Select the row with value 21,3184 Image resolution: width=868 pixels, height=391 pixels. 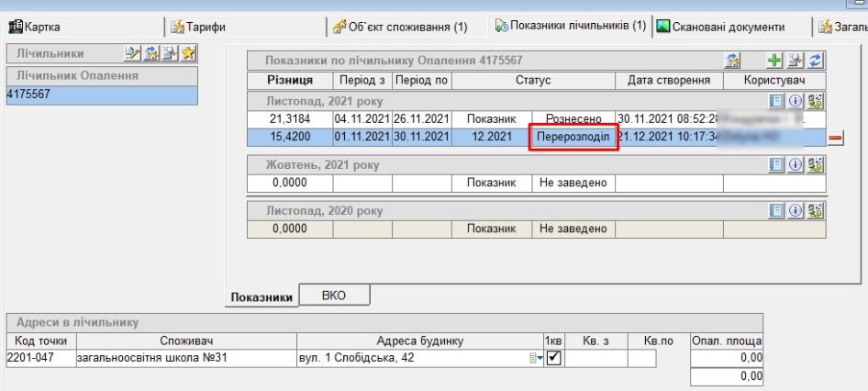290,118
